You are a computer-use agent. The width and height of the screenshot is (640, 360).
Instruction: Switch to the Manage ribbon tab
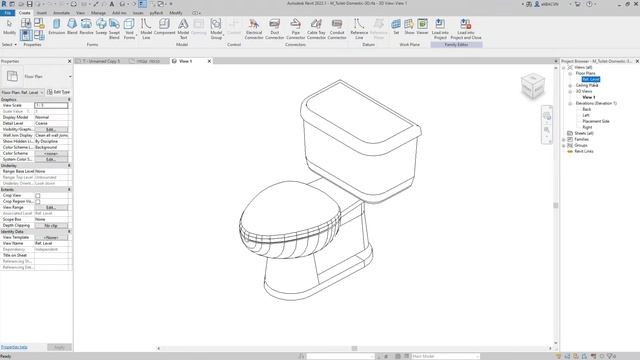click(x=98, y=13)
